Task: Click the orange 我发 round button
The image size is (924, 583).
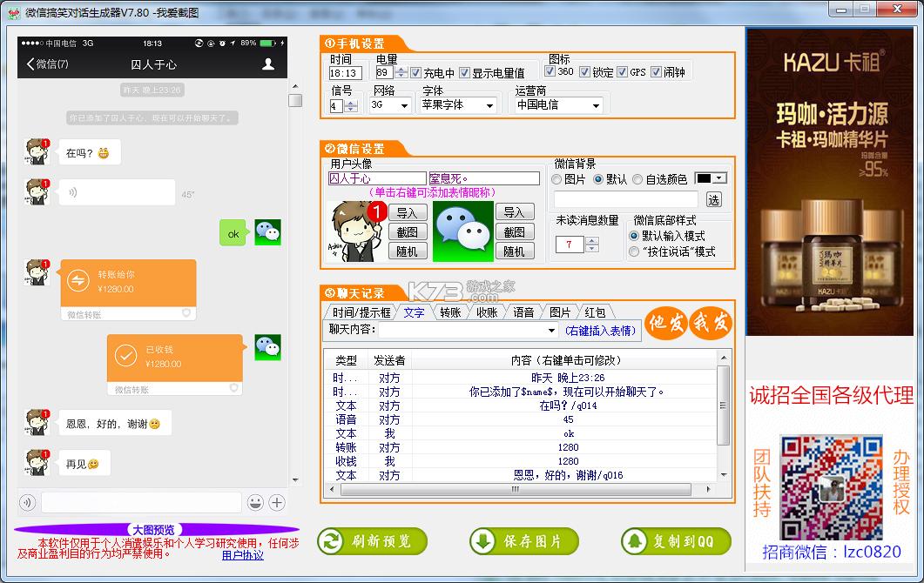Action: pyautogui.click(x=711, y=323)
